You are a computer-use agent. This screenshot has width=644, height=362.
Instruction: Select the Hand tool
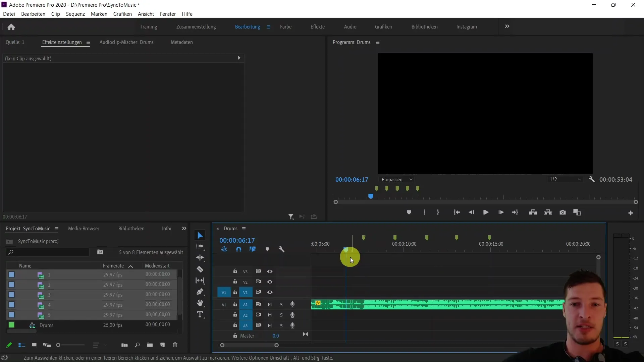(x=200, y=303)
